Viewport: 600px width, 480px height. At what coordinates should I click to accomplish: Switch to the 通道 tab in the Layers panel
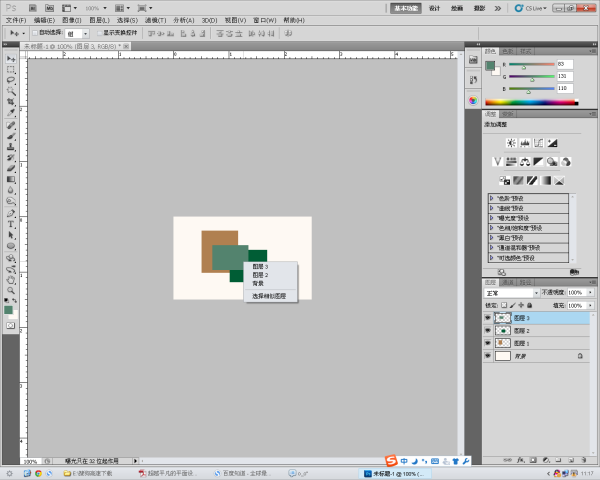click(508, 282)
